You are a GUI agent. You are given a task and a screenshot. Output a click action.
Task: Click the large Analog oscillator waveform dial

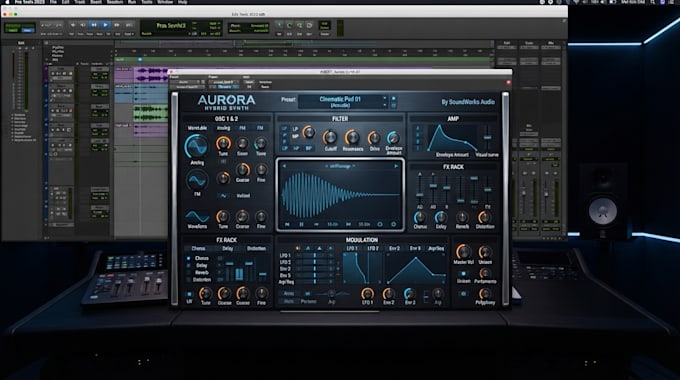196,146
